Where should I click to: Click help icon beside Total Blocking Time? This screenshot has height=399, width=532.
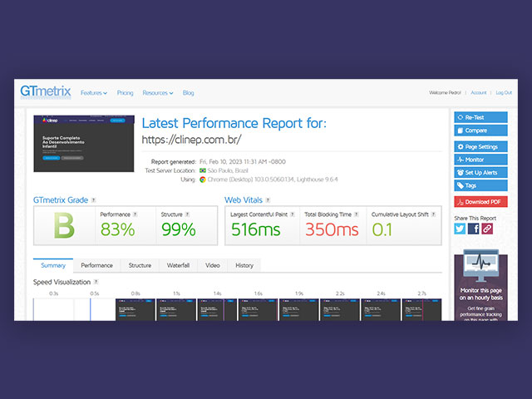click(355, 214)
